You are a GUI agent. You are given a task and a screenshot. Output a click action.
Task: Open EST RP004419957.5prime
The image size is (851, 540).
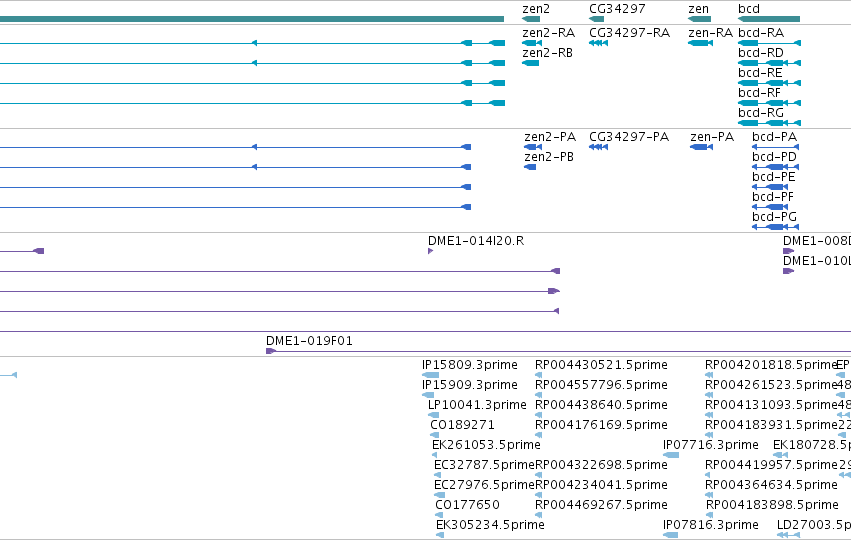tap(771, 466)
